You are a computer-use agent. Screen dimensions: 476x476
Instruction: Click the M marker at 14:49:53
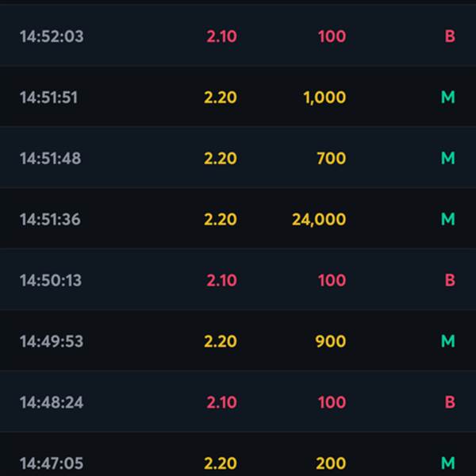(x=447, y=341)
